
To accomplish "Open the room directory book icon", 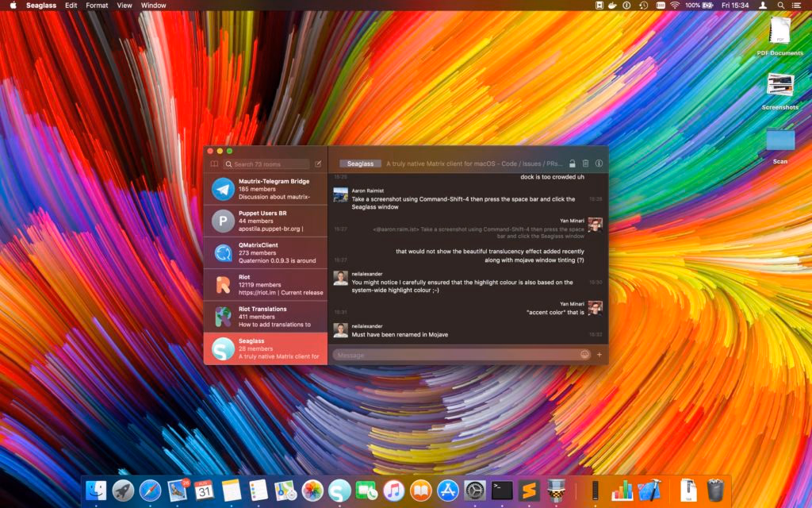I will pyautogui.click(x=214, y=164).
